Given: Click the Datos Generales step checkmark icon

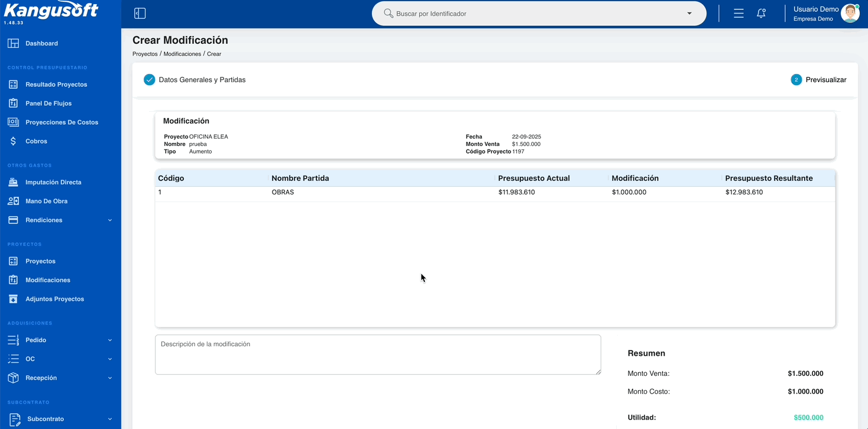Looking at the screenshot, I should tap(150, 80).
